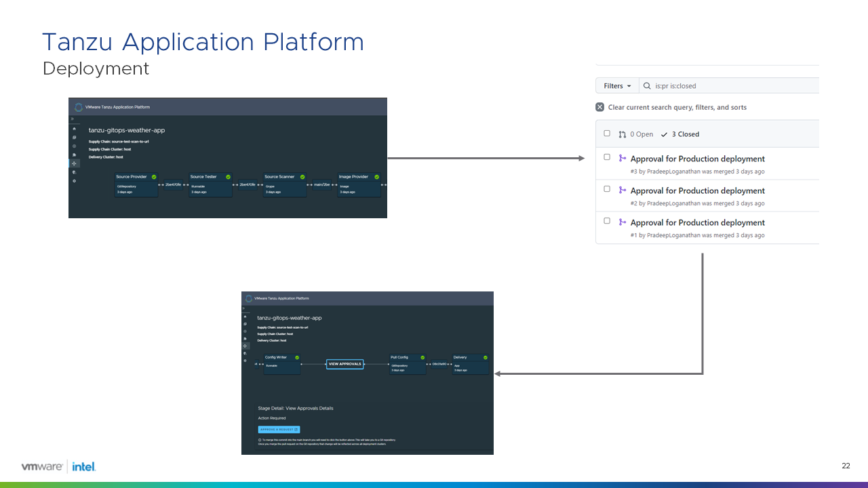Click the Tanzu logo in the View Approvals screenshot
This screenshot has height=488, width=868.
pos(249,299)
